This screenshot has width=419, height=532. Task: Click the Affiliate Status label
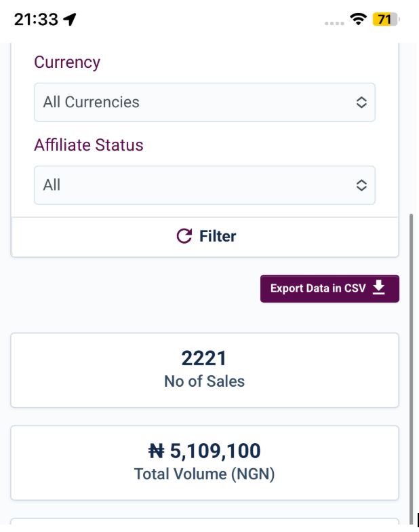click(x=89, y=145)
